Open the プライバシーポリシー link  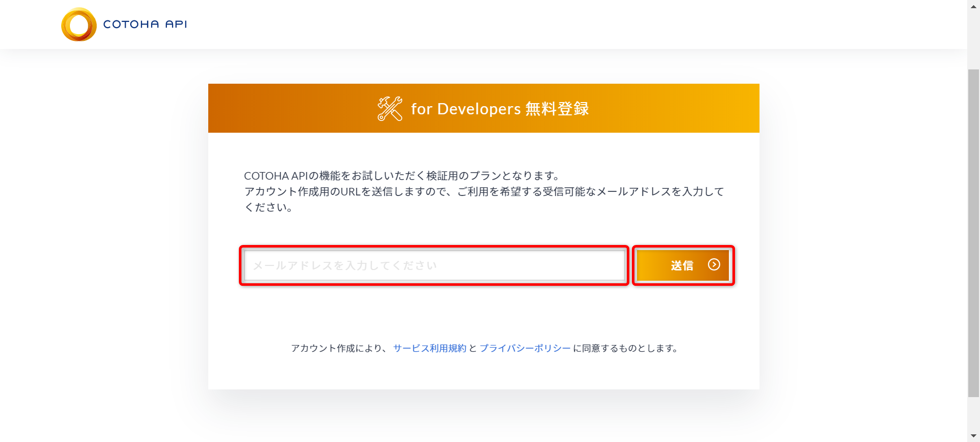pos(525,348)
